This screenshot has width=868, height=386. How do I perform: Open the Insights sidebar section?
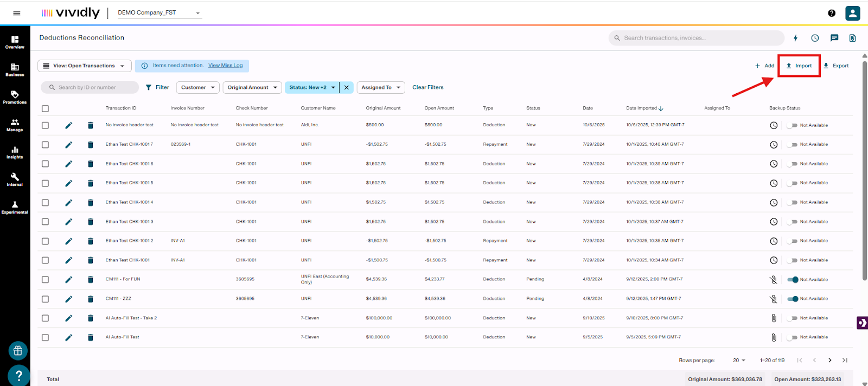[x=15, y=152]
